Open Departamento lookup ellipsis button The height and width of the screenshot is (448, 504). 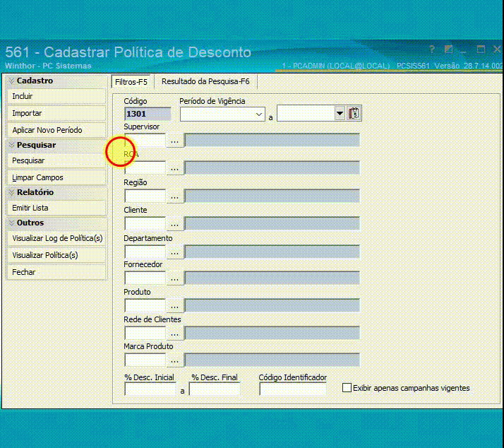click(174, 252)
